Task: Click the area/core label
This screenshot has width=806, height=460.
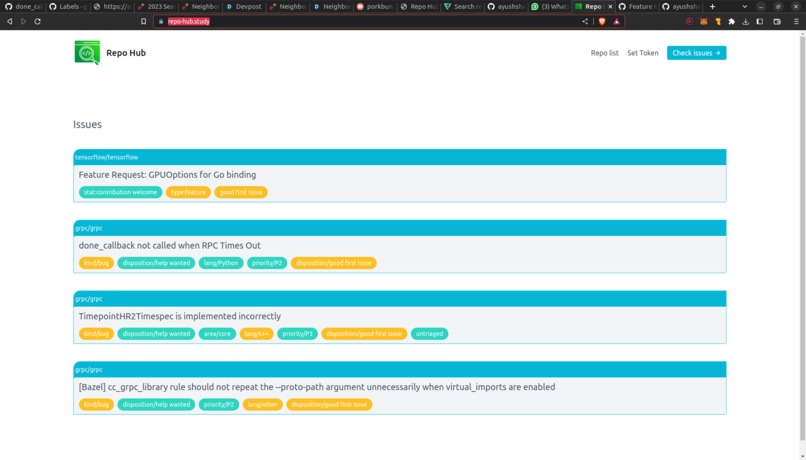Action: click(x=217, y=334)
